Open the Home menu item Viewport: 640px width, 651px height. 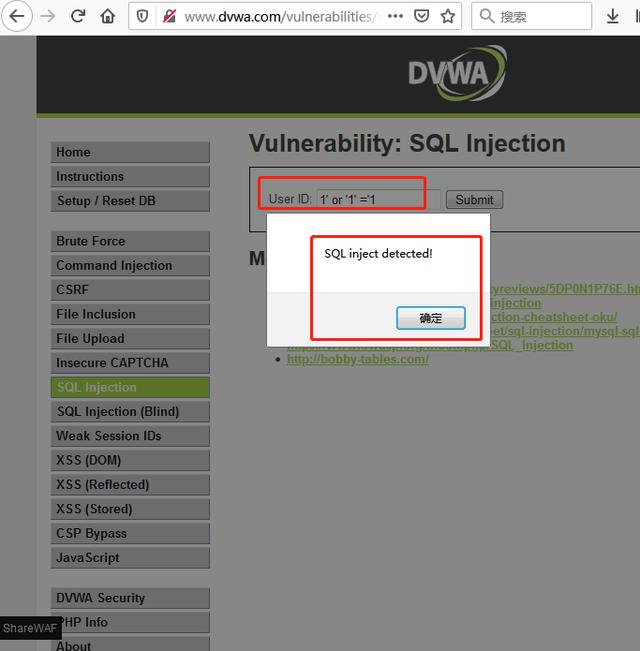(x=130, y=152)
